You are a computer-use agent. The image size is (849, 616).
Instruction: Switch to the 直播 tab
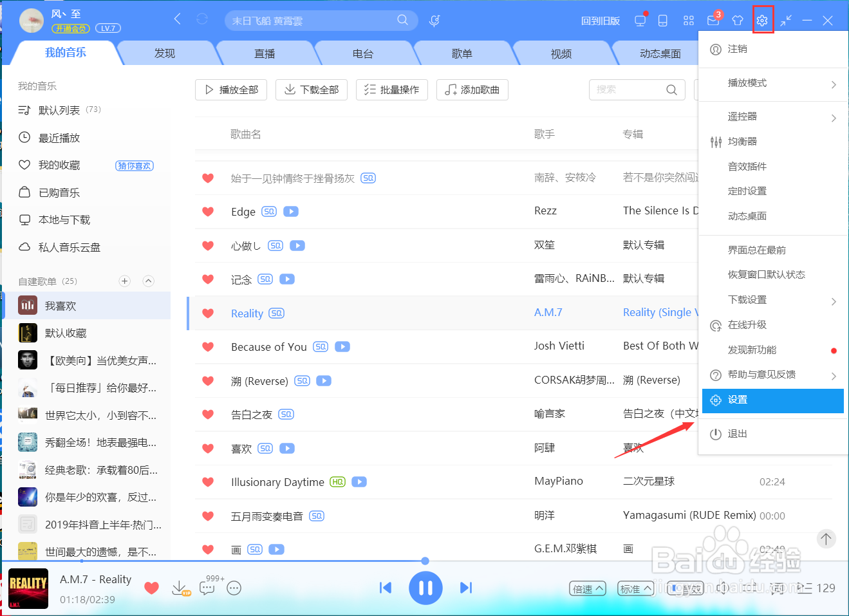[x=265, y=53]
